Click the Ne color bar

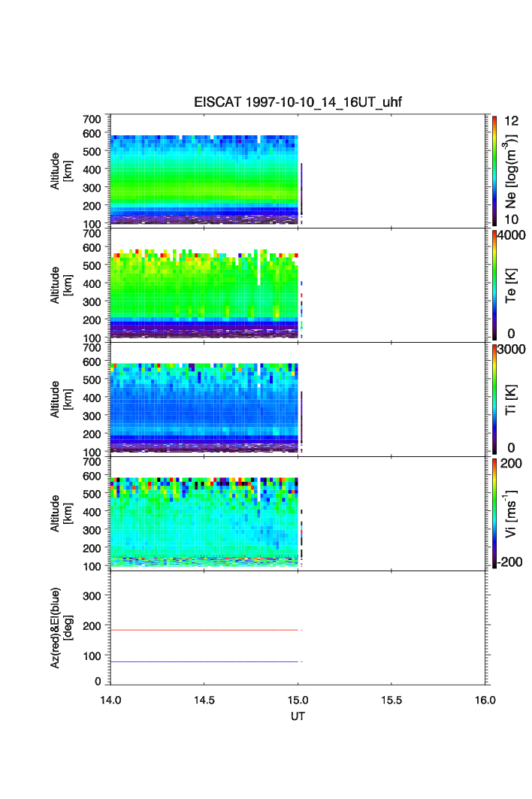coord(494,171)
